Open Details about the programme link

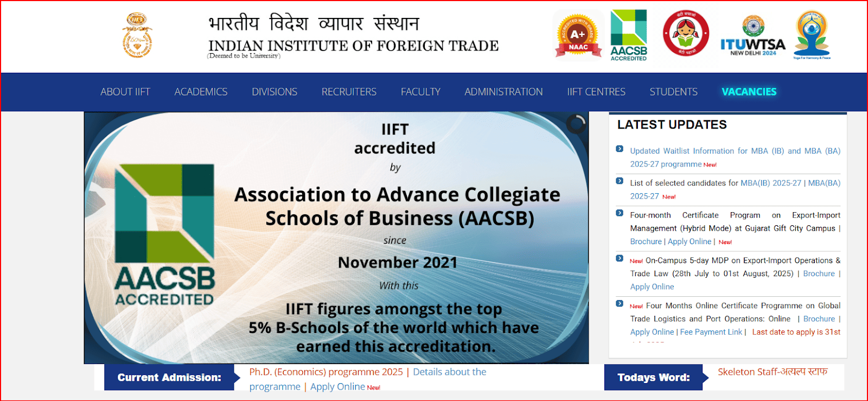pyautogui.click(x=368, y=379)
